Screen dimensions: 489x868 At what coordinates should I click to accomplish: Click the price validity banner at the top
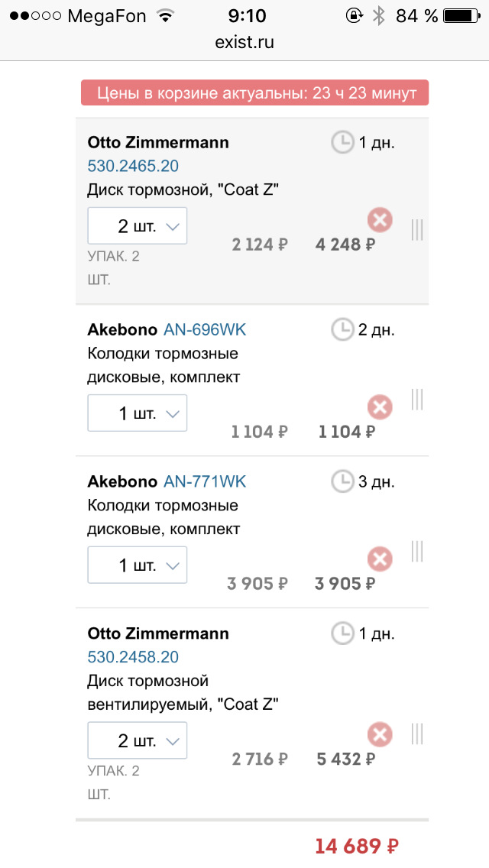[254, 92]
